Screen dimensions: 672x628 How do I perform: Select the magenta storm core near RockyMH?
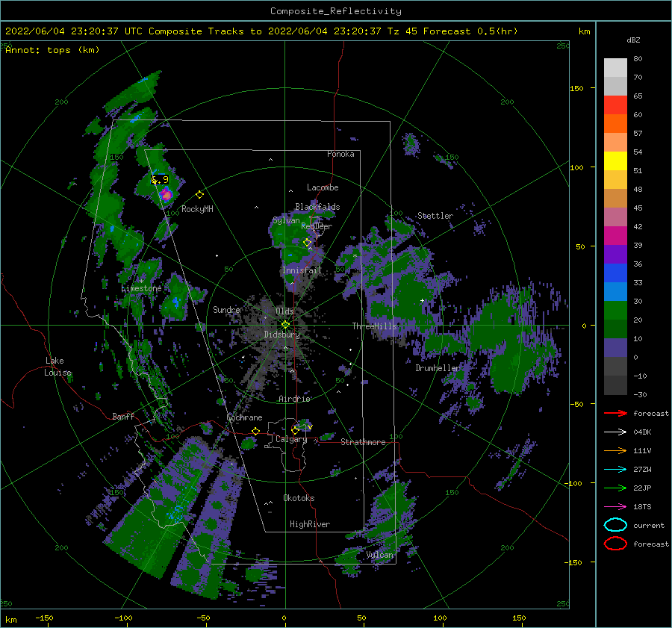(x=167, y=195)
